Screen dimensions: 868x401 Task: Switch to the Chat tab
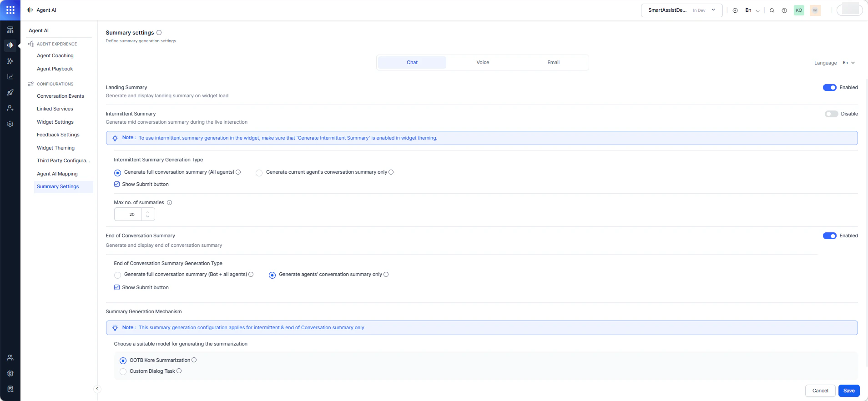click(x=412, y=63)
